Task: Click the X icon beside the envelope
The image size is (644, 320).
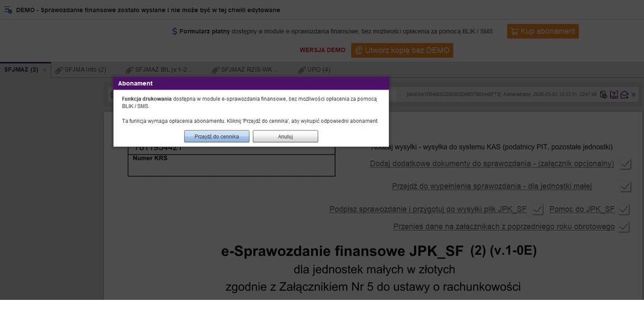Action: (634, 95)
